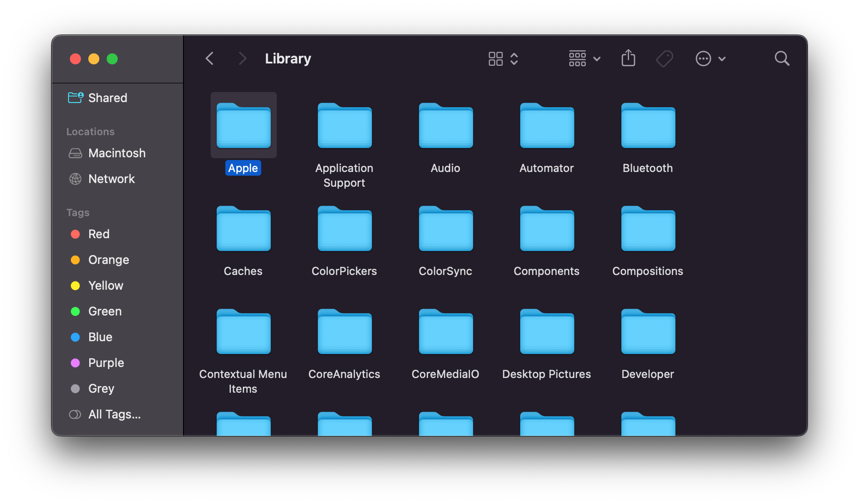Select the Caches folder

(x=244, y=228)
